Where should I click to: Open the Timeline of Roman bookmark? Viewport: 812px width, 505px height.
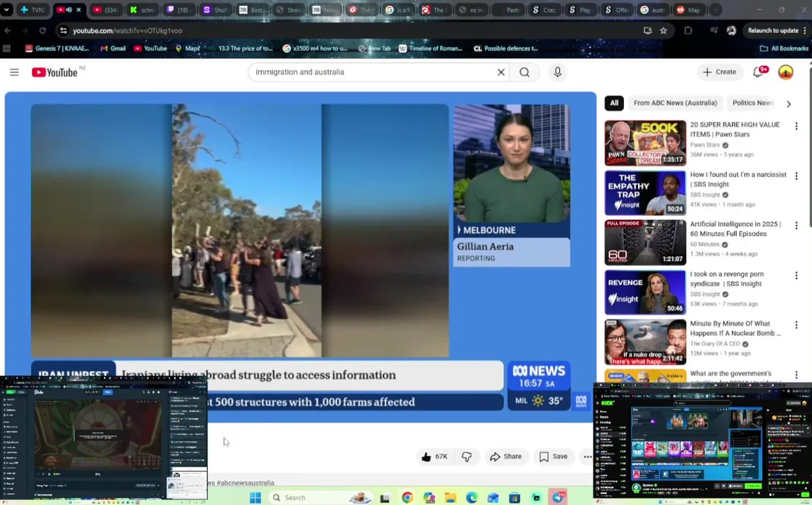pos(430,48)
